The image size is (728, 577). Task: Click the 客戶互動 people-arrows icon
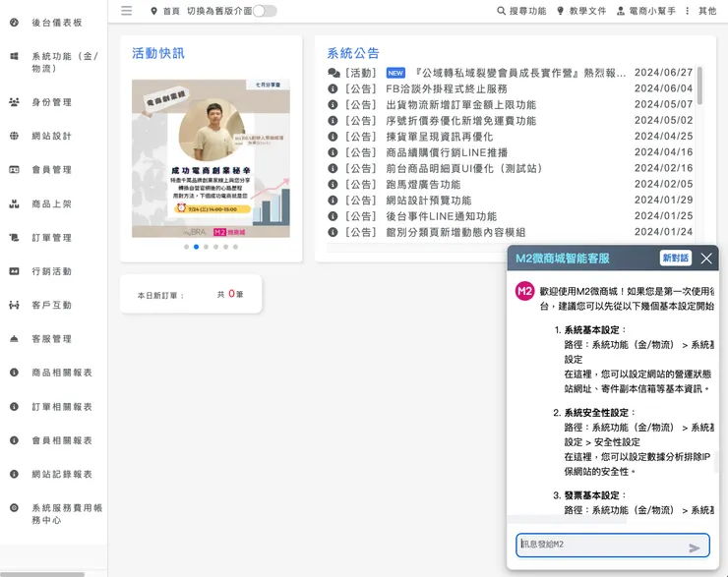coord(14,305)
